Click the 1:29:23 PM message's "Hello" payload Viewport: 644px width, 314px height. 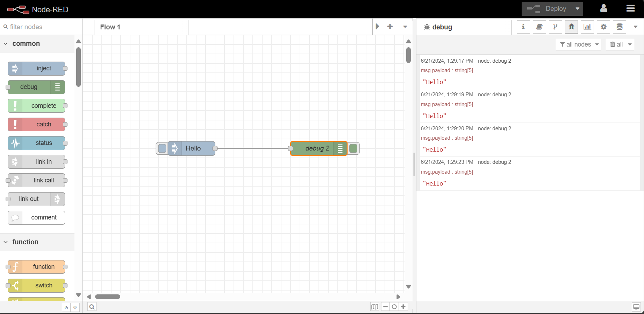tap(435, 183)
